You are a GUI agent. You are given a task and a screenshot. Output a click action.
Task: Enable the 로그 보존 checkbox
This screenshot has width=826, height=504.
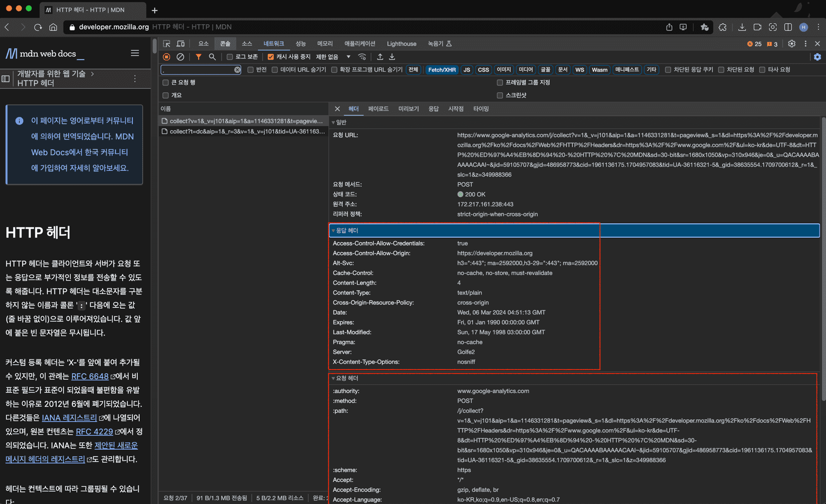click(230, 57)
